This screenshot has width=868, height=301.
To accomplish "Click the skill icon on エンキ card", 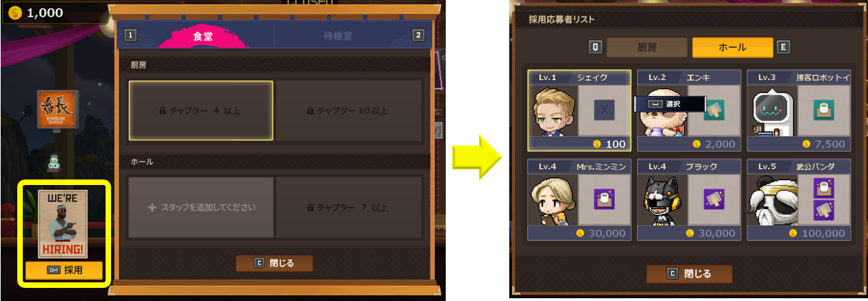I will [x=713, y=110].
